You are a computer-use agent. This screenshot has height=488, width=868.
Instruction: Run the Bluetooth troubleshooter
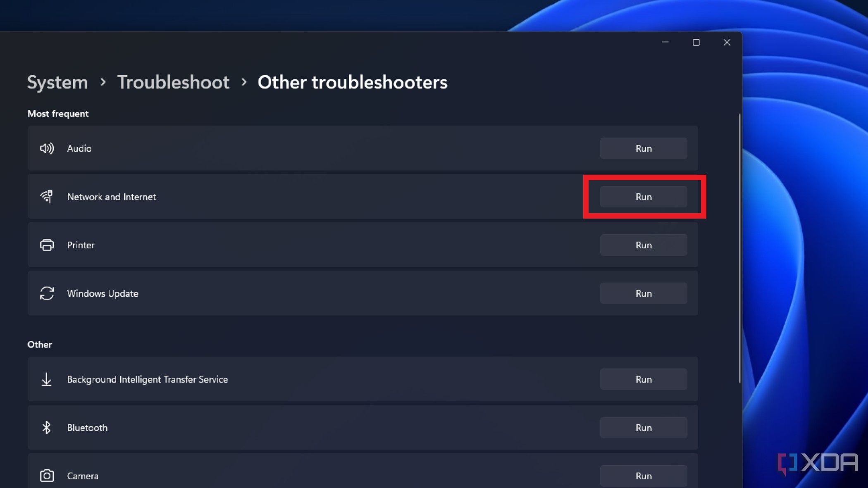coord(643,427)
